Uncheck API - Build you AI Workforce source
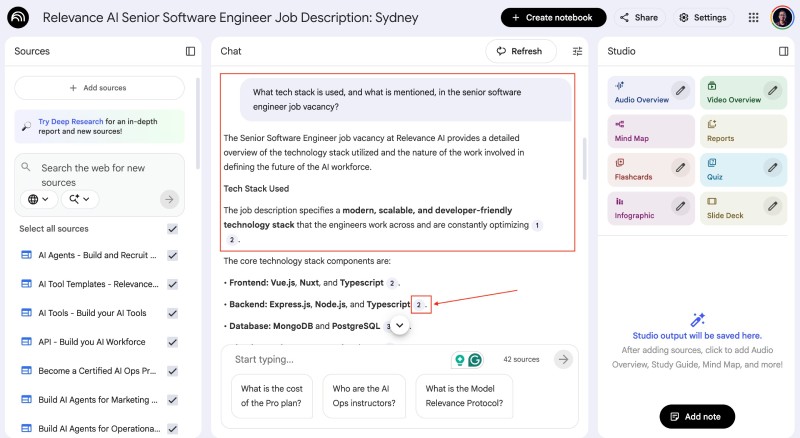This screenshot has width=800, height=438. click(x=173, y=342)
